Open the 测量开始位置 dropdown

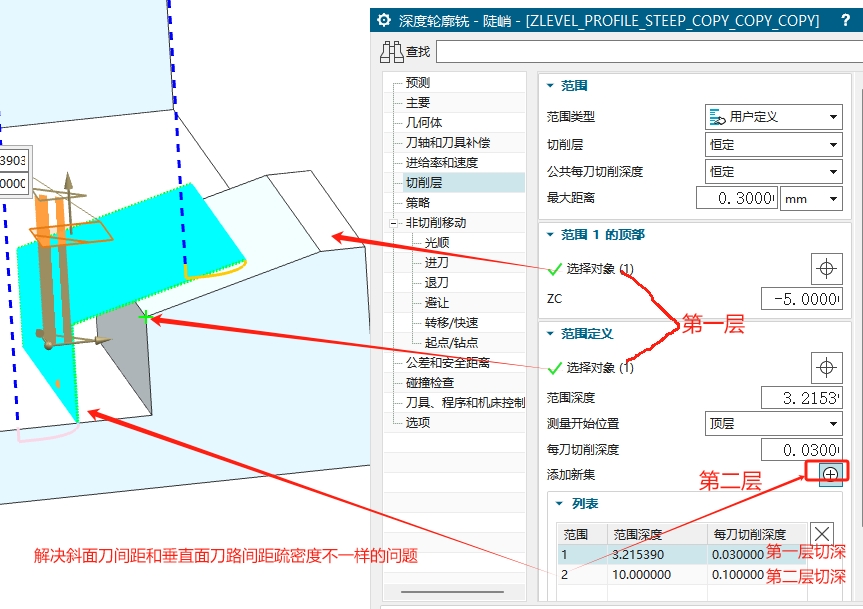coord(773,424)
